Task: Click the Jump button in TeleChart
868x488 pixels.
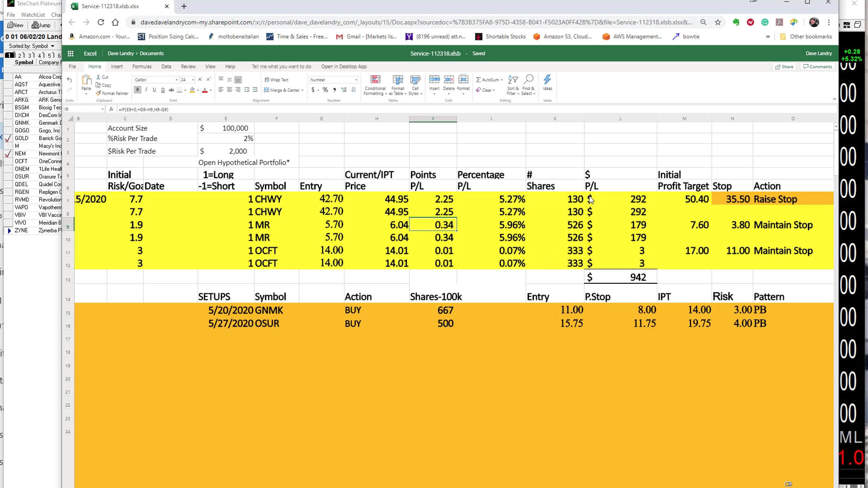Action: (41, 25)
